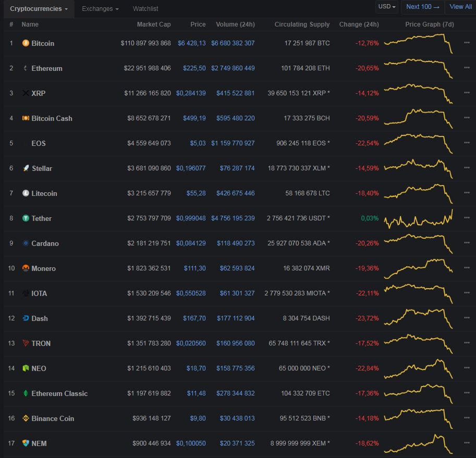The image size is (476, 458).
Task: Click Litecoin volume $426 675 446
Action: pos(236,193)
